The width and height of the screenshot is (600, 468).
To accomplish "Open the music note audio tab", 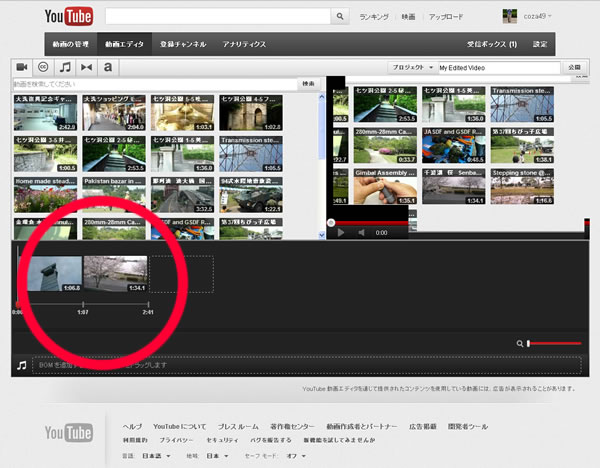I will click(64, 67).
